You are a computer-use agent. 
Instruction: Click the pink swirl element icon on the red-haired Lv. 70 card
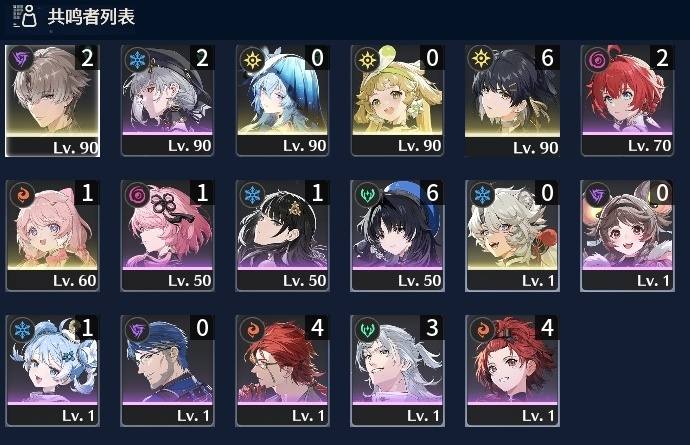597,59
